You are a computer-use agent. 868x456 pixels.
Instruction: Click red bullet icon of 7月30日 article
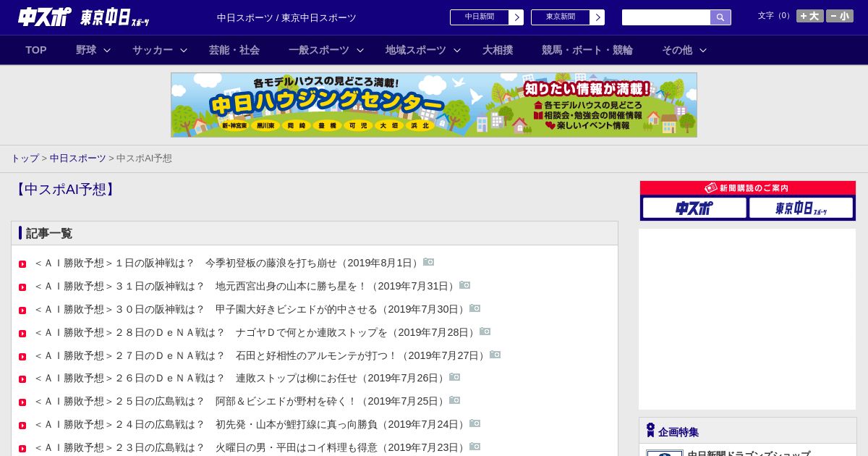22,311
